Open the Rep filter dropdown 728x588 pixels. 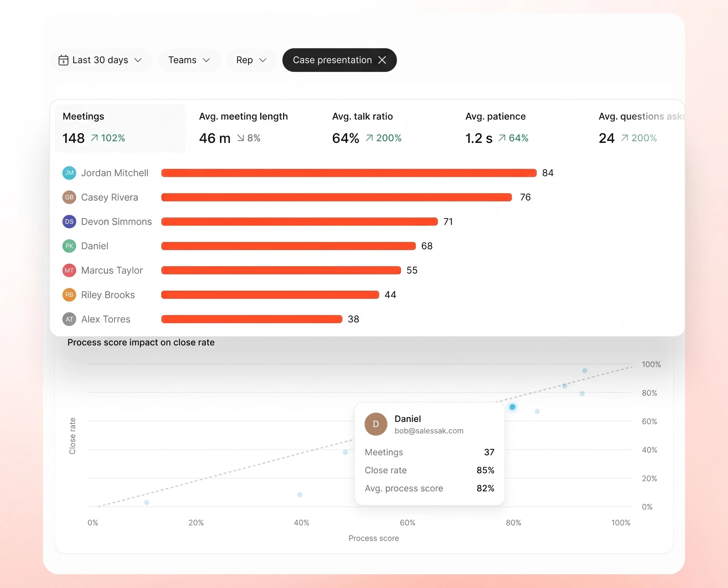click(x=251, y=60)
